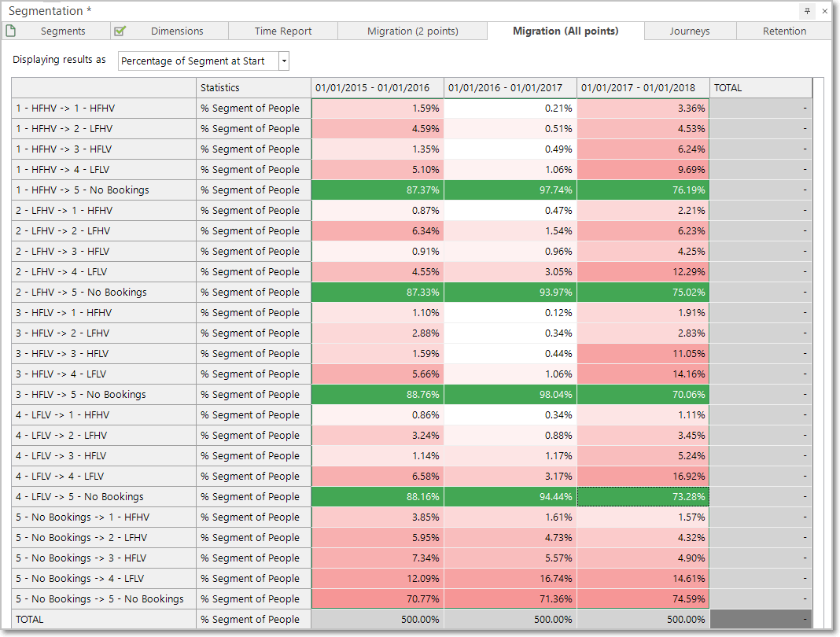The height and width of the screenshot is (637, 840).
Task: Switch to the Time Report tab
Action: (x=283, y=31)
